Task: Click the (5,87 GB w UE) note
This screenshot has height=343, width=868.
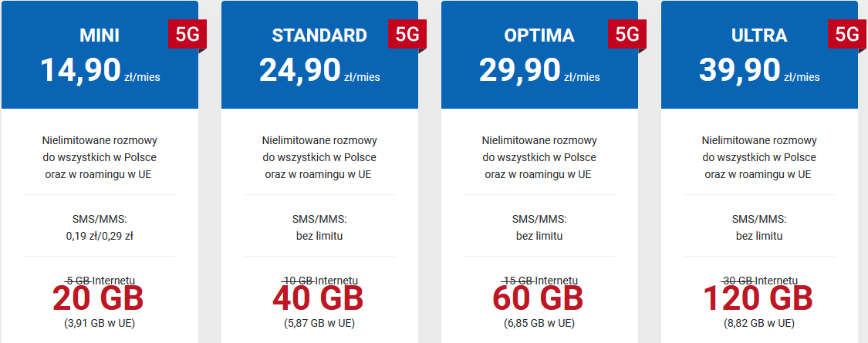Action: click(319, 323)
